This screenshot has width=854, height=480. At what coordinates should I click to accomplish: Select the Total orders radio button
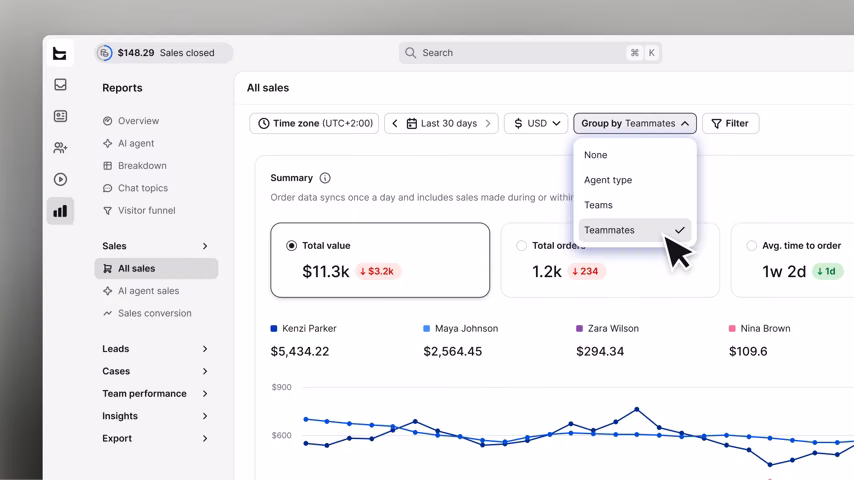click(x=521, y=246)
